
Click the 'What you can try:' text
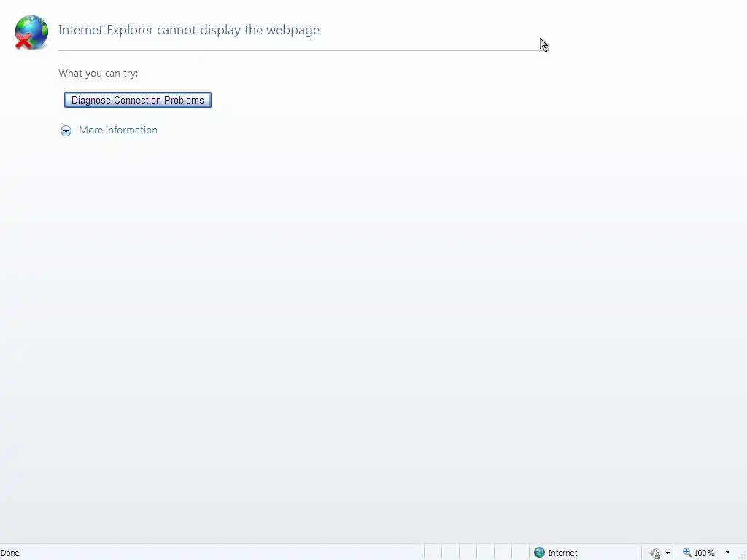[x=98, y=74]
